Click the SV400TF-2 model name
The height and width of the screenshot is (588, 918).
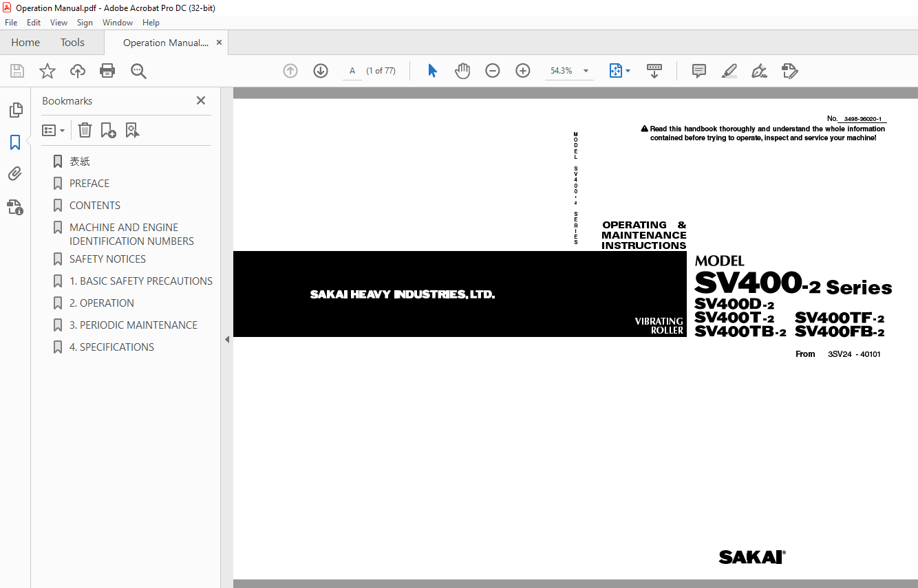[x=840, y=318]
